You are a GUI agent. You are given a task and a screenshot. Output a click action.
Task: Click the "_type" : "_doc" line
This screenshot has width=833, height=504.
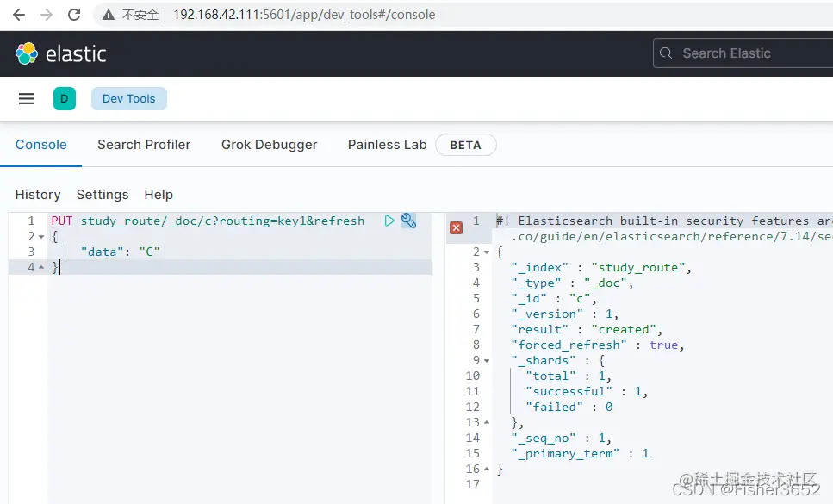coord(572,283)
